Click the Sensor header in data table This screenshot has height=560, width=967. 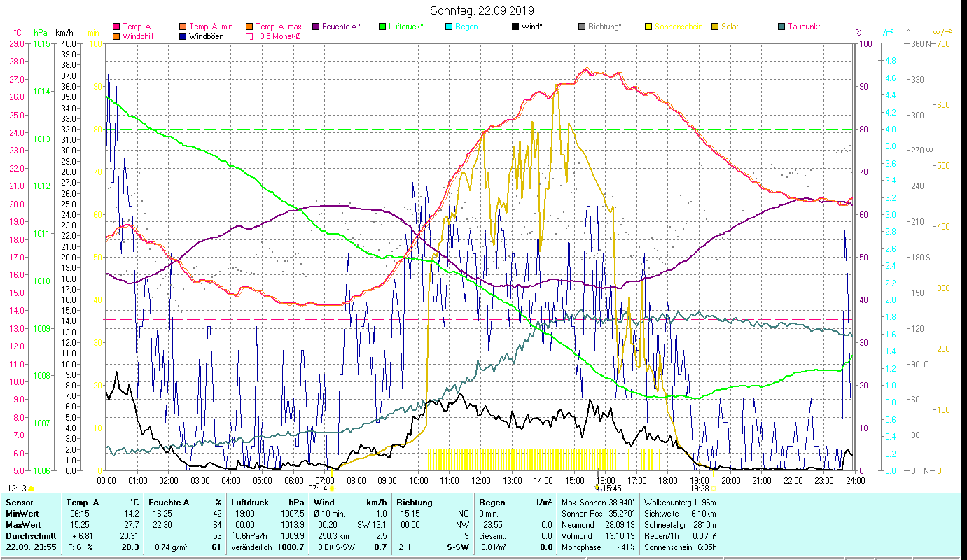[19, 503]
